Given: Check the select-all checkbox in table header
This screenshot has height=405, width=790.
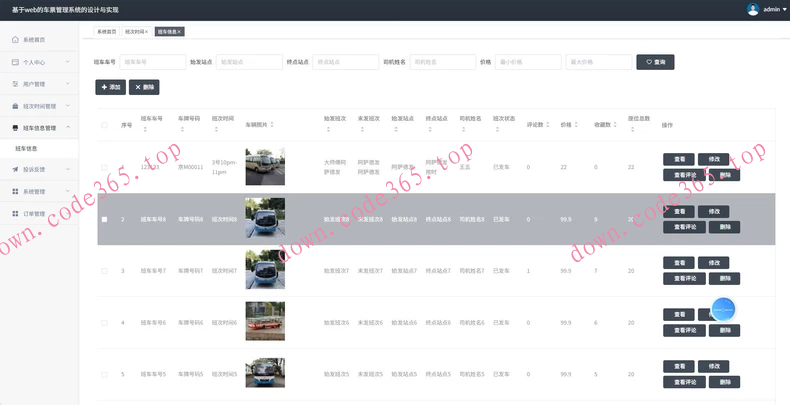Looking at the screenshot, I should 104,125.
